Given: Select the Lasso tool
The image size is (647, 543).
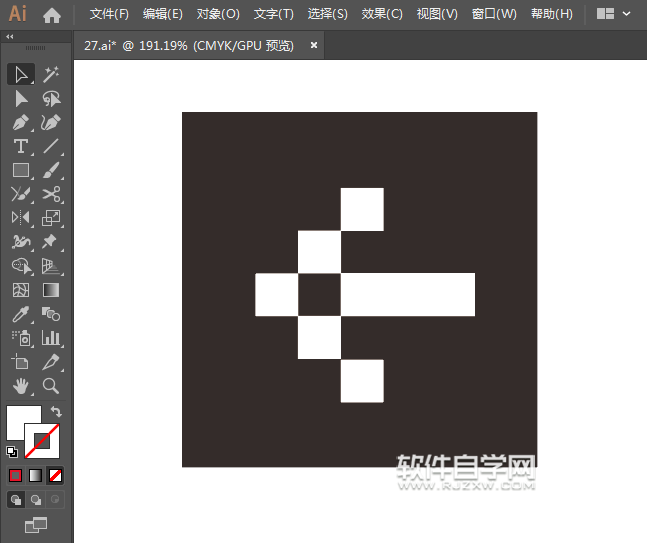Looking at the screenshot, I should 51,99.
